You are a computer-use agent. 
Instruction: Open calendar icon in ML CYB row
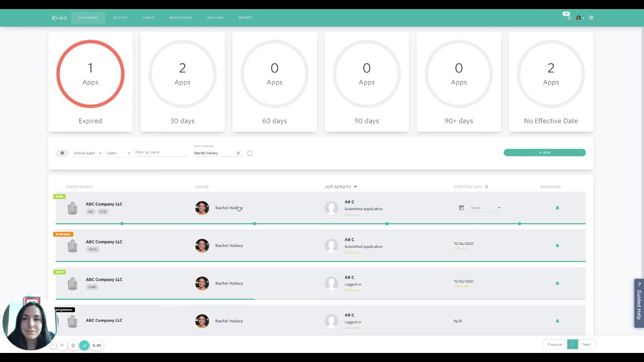point(461,208)
